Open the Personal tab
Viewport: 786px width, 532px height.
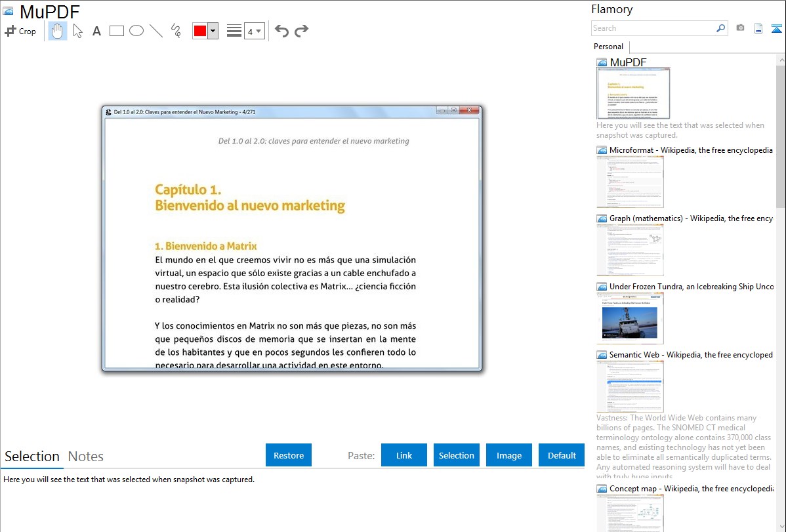tap(609, 47)
